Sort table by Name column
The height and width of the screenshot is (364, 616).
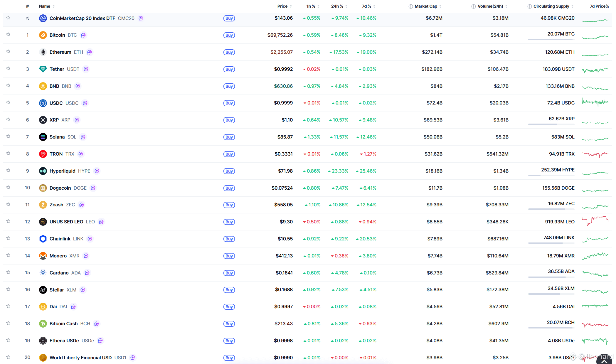(x=47, y=6)
